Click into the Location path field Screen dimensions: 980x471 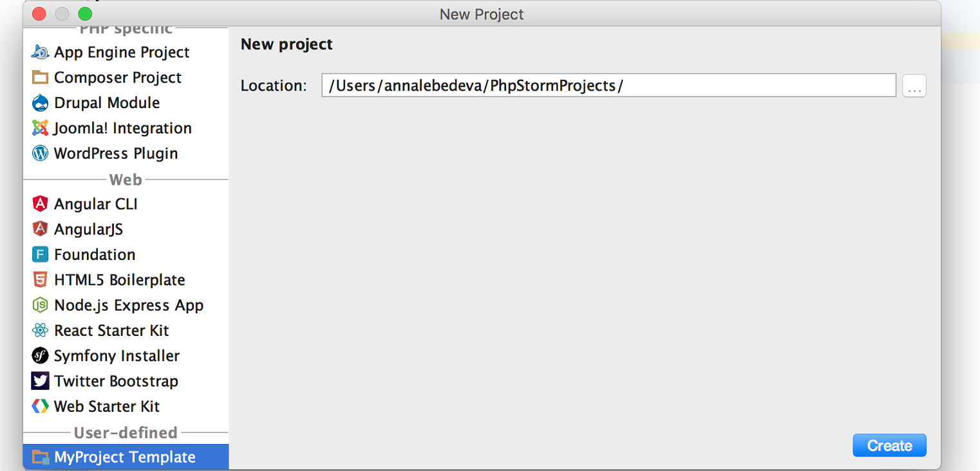coord(608,86)
